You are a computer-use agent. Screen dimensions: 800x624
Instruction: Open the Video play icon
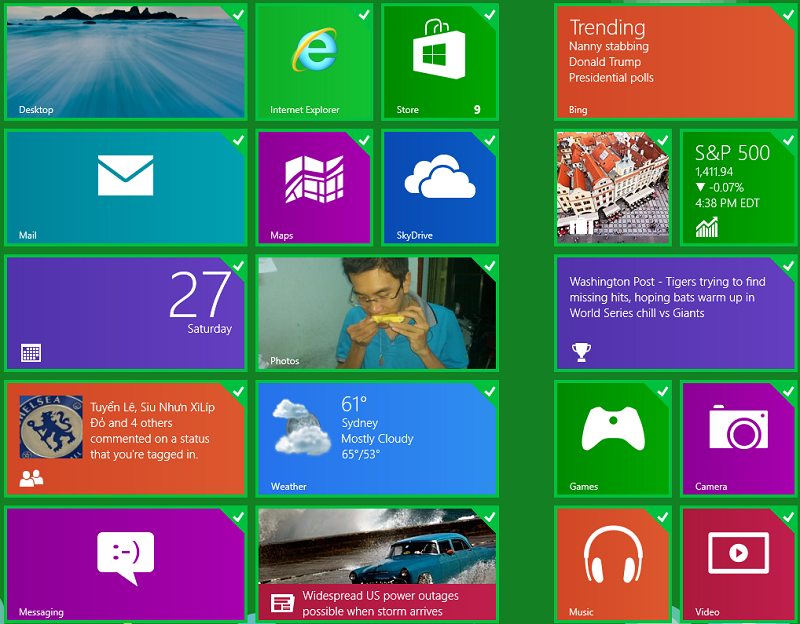pyautogui.click(x=739, y=553)
